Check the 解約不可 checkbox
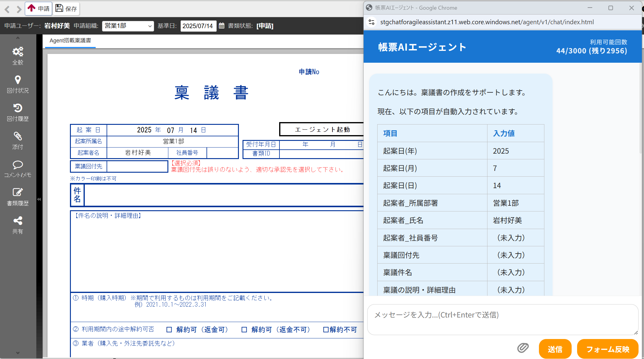Viewport: 644px width, 359px height. [x=326, y=330]
